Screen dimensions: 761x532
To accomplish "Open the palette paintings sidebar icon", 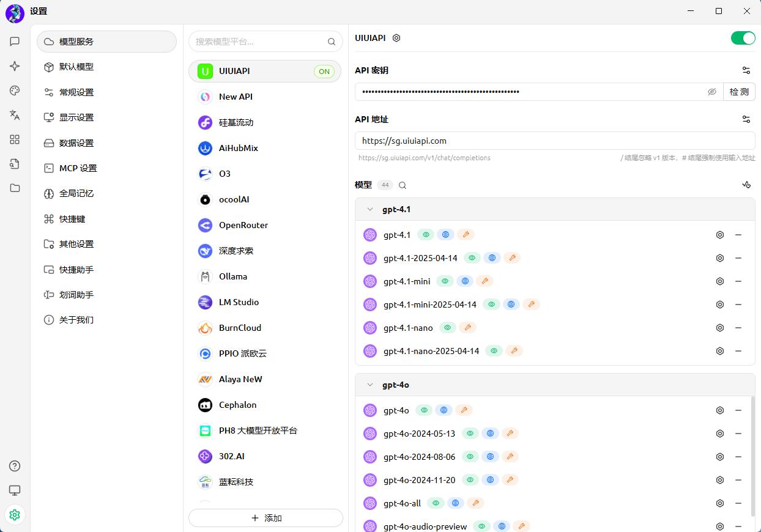I will [x=15, y=91].
